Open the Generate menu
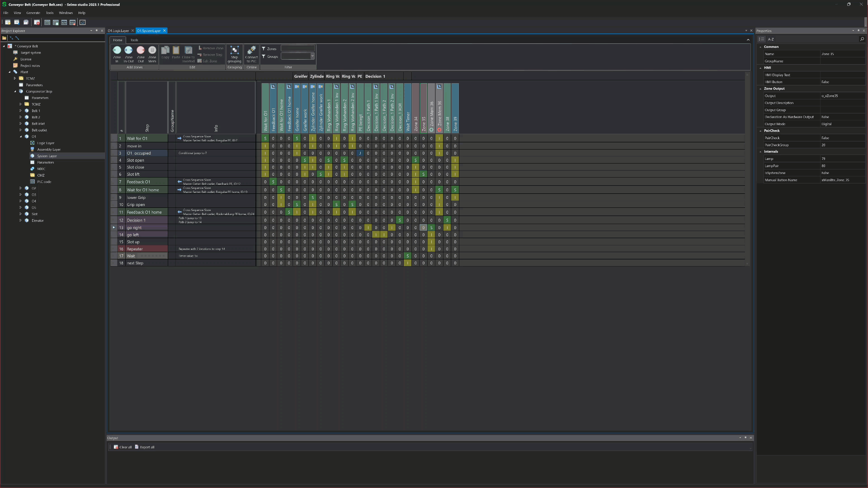 pos(33,13)
